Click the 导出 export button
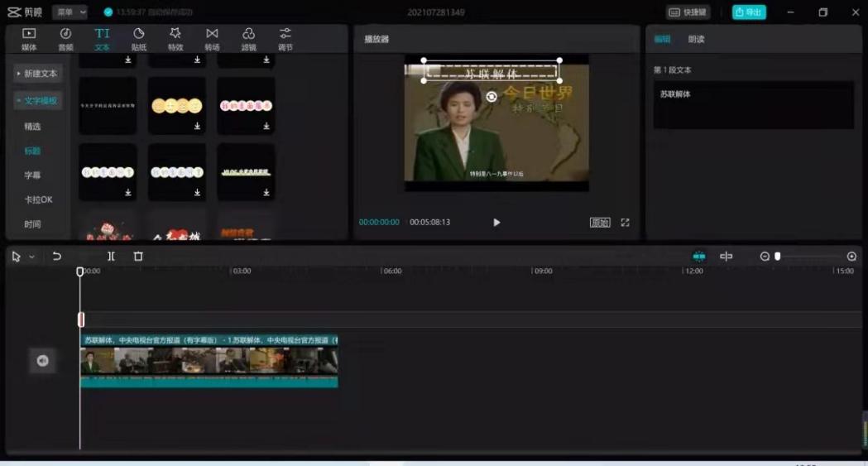The image size is (868, 466). click(749, 12)
